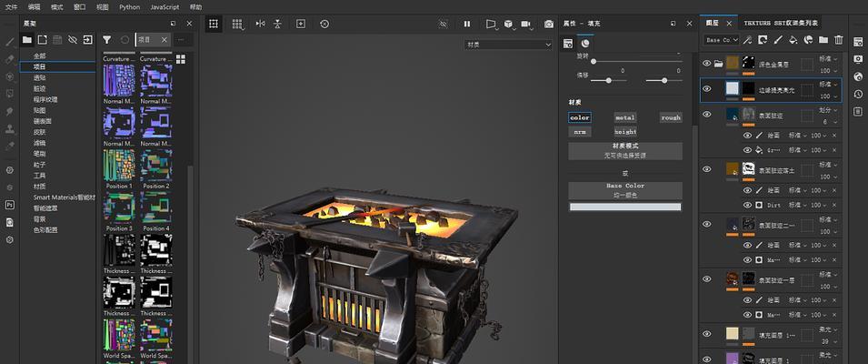Click the 材质模式 resource button

click(x=625, y=151)
